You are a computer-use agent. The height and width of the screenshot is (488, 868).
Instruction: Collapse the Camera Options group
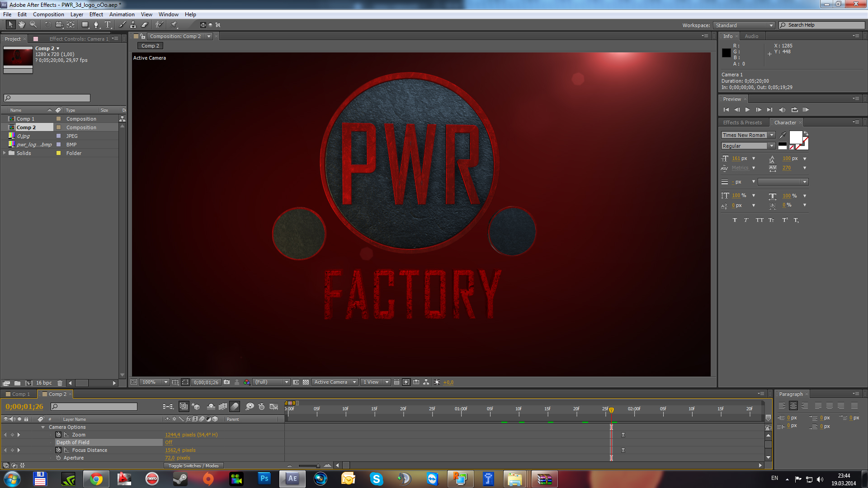(43, 427)
